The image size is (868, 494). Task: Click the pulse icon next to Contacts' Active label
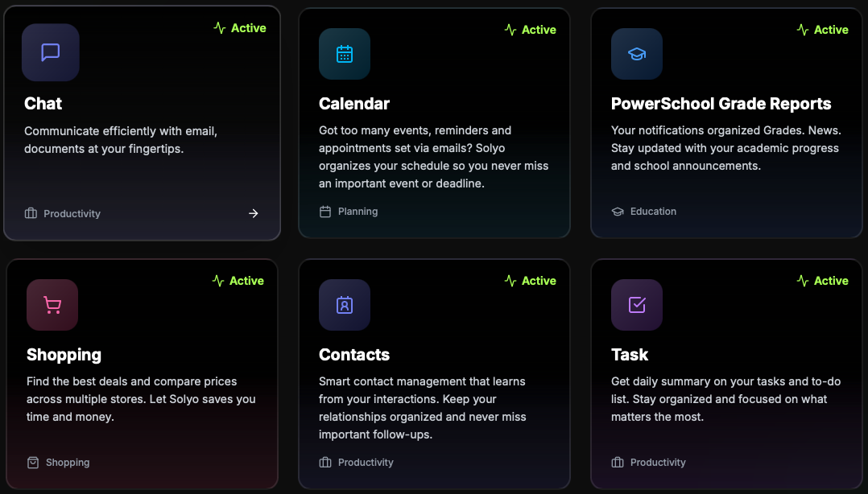[x=510, y=280]
